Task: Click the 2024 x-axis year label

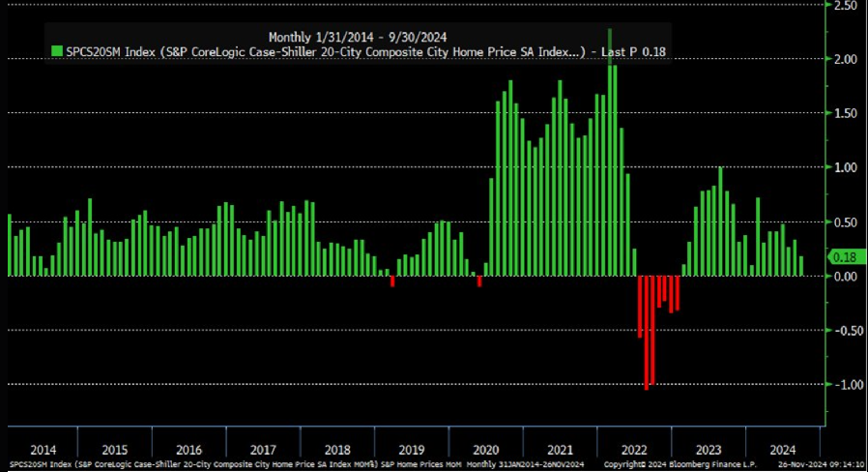Action: (782, 450)
